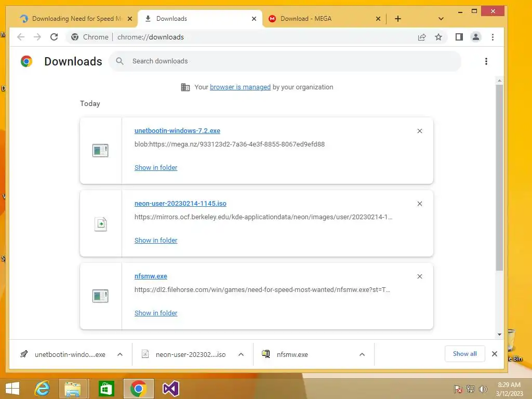Expand options for unetbootin shelf item
The width and height of the screenshot is (532, 399).
point(120,354)
